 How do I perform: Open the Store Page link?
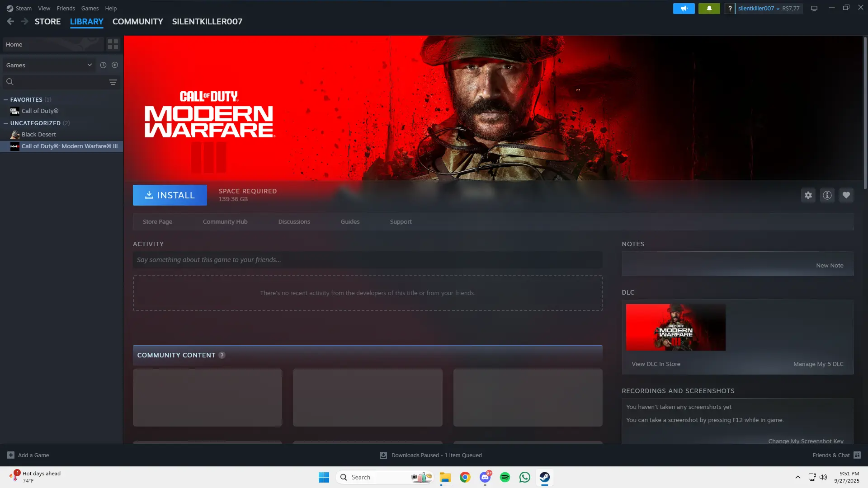[x=157, y=221]
